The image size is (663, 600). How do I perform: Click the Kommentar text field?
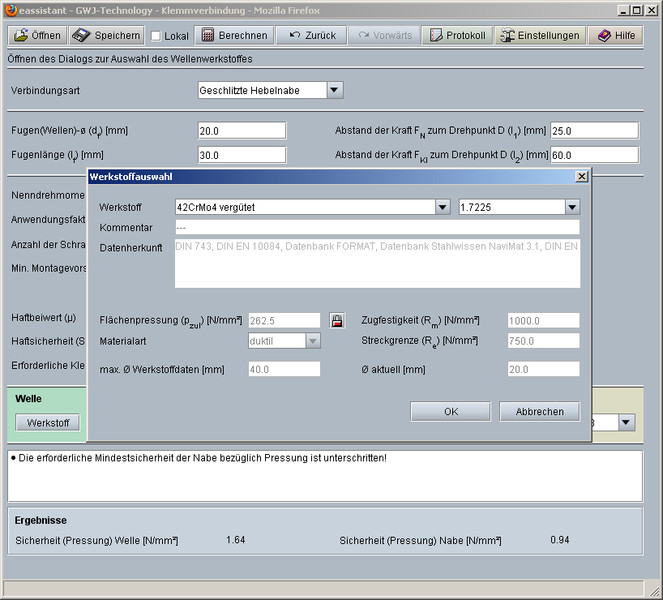pos(377,227)
